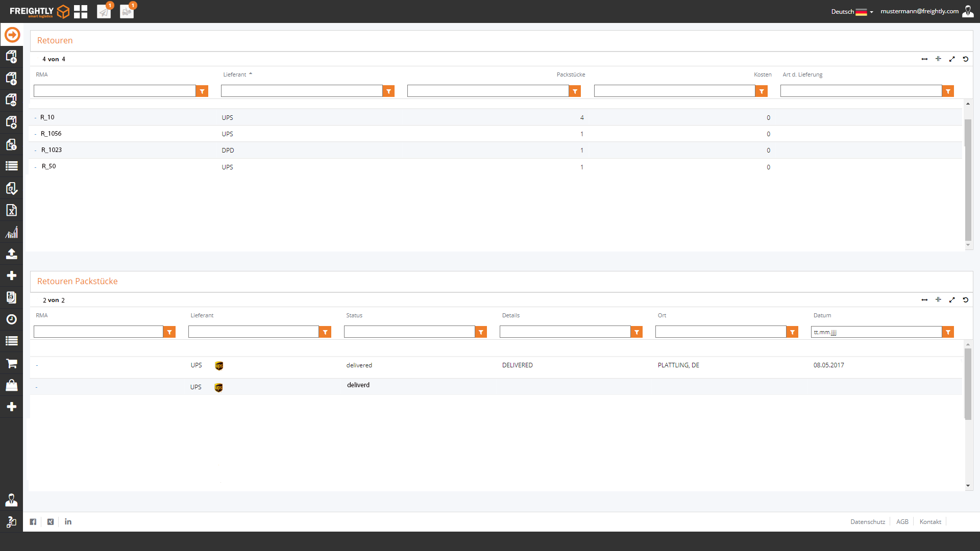Open the package with eye icon in sidebar
Screen dimensions: 980x551
[x=11, y=100]
